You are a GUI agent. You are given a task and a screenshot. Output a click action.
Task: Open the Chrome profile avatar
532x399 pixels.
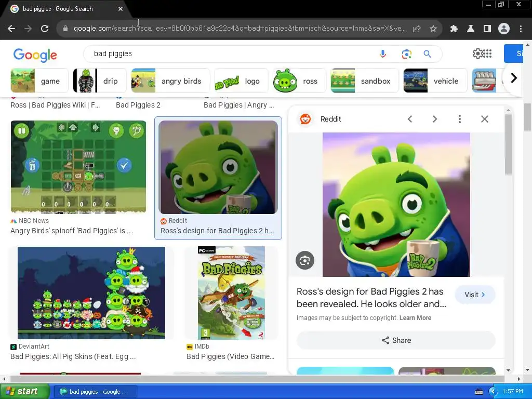click(x=504, y=29)
